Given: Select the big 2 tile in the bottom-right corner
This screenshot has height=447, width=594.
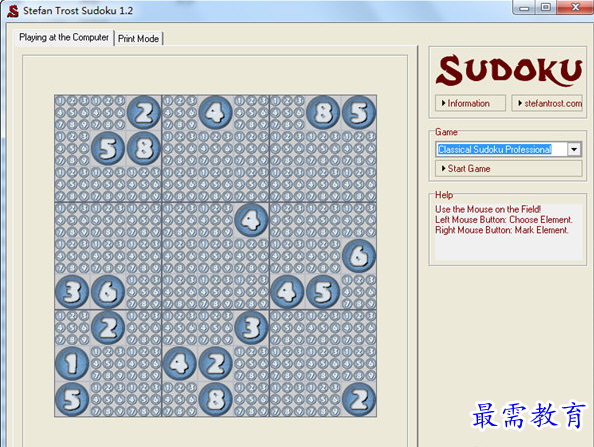Looking at the screenshot, I should pyautogui.click(x=359, y=399).
